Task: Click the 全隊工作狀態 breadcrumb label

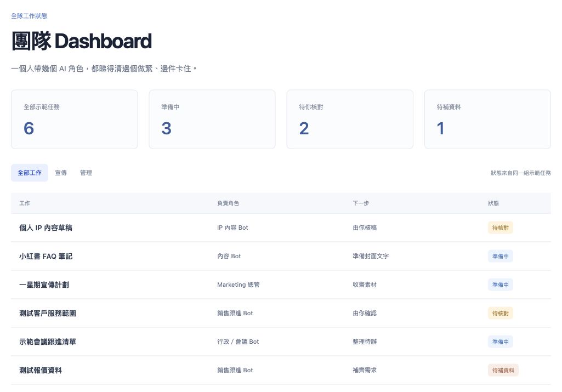Action: point(29,16)
